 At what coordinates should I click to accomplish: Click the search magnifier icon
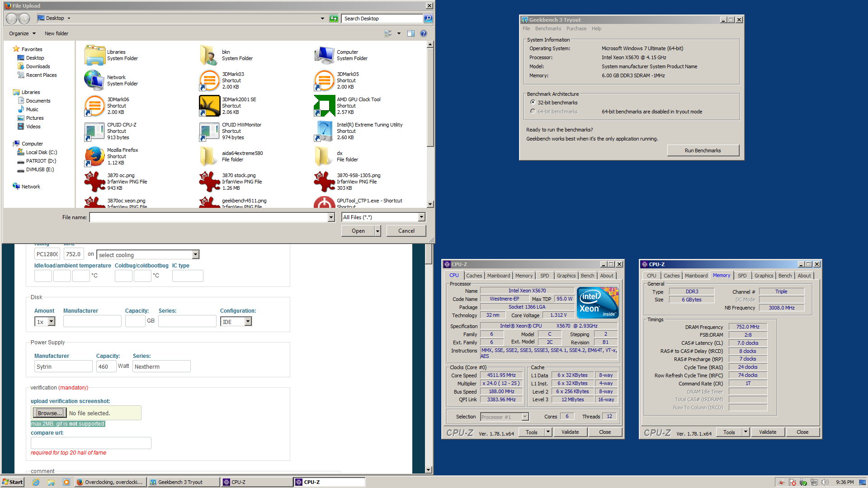click(x=428, y=19)
